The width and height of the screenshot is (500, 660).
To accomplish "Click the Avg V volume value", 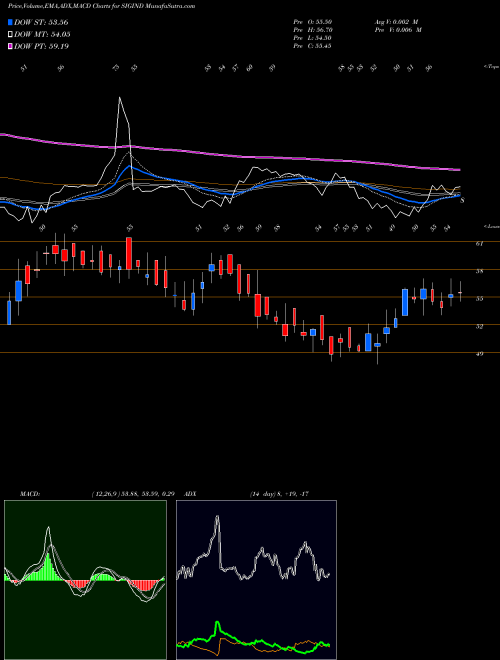I will click(x=396, y=22).
